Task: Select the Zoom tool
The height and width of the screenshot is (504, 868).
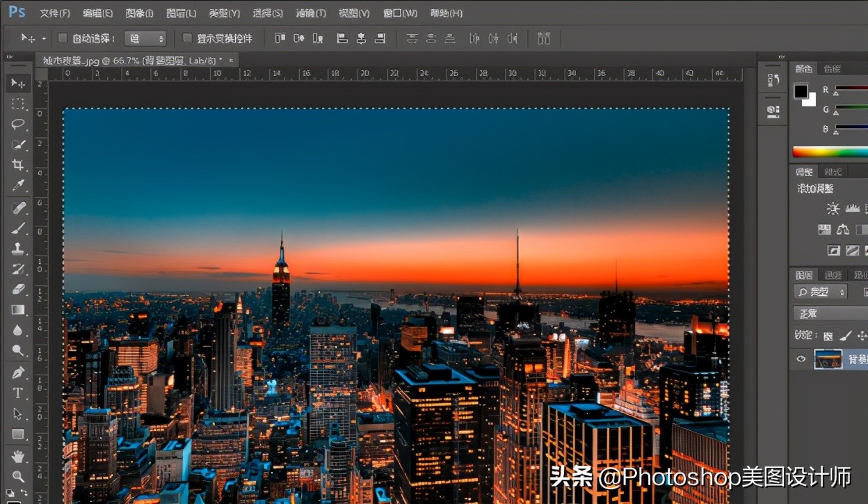Action: [18, 475]
